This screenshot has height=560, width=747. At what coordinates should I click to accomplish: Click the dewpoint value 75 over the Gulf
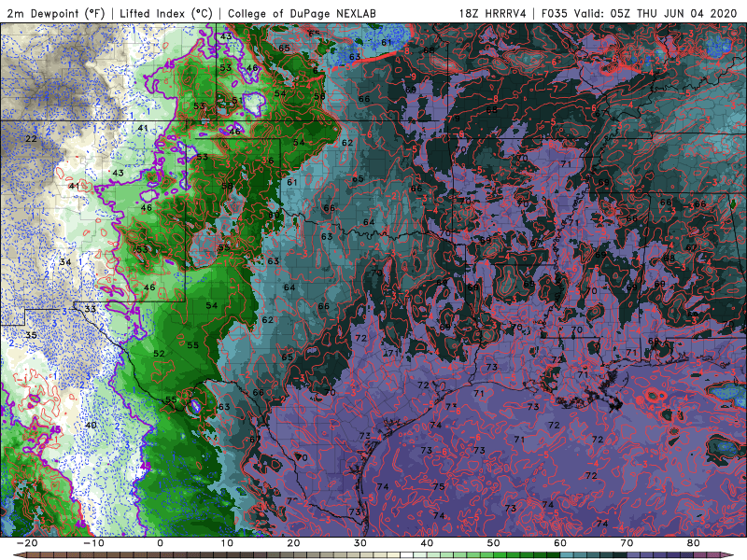click(x=439, y=486)
